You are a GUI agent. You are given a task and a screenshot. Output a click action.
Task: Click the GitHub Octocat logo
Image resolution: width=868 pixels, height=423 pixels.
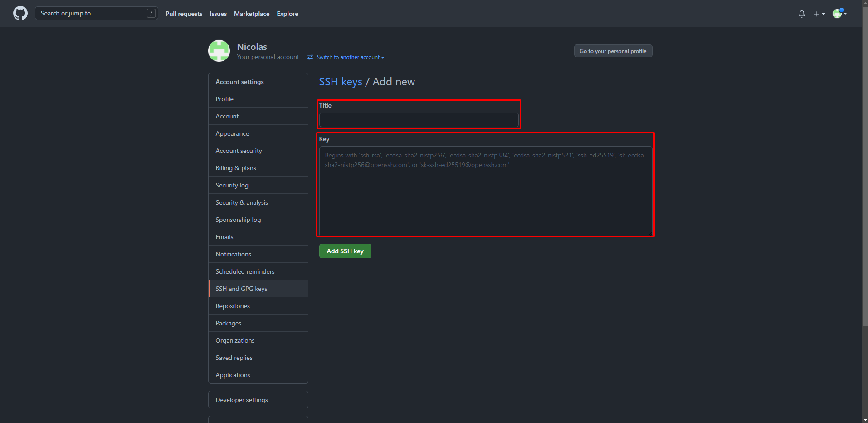click(20, 14)
